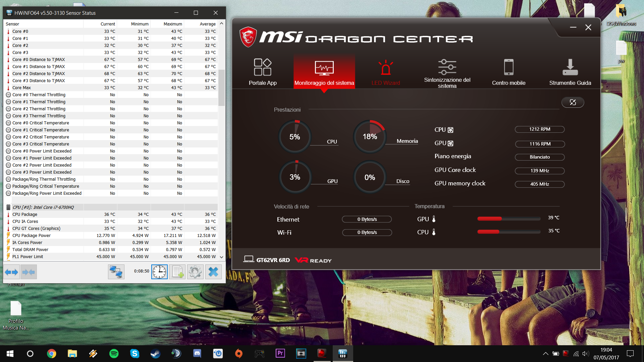Open the LED Wizard tab
644x362 pixels.
(386, 72)
